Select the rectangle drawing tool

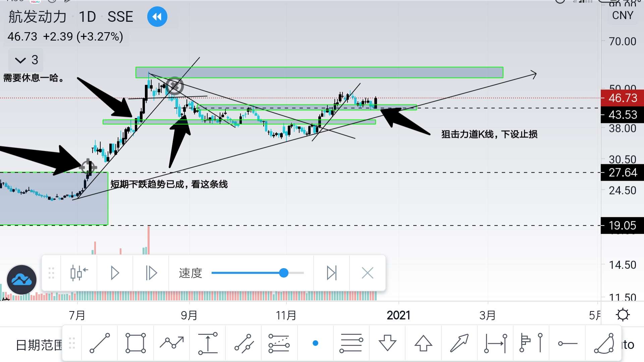pos(136,343)
